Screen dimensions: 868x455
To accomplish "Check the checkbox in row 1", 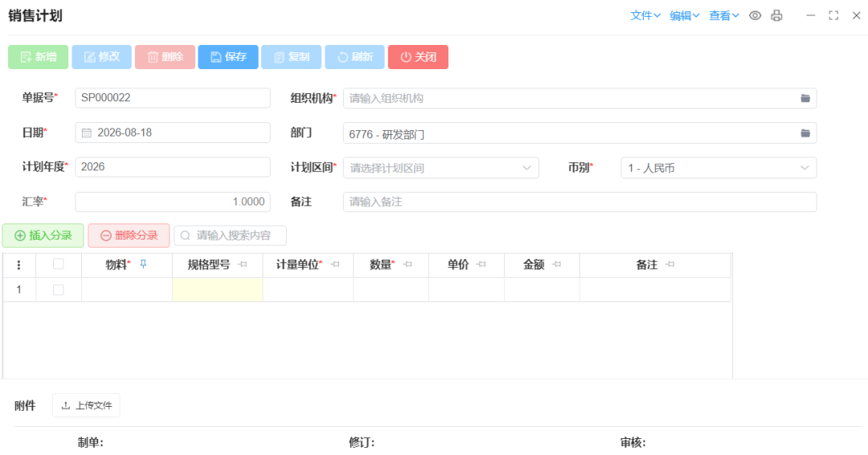I will 58,289.
